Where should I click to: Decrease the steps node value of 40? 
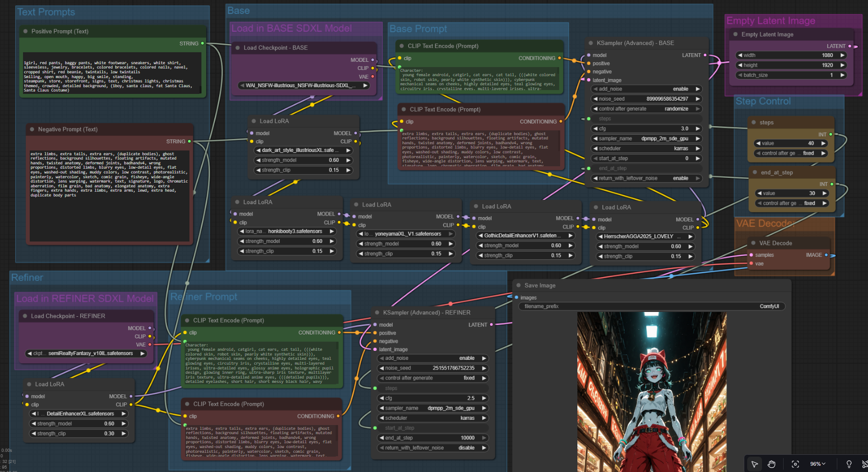pos(758,143)
